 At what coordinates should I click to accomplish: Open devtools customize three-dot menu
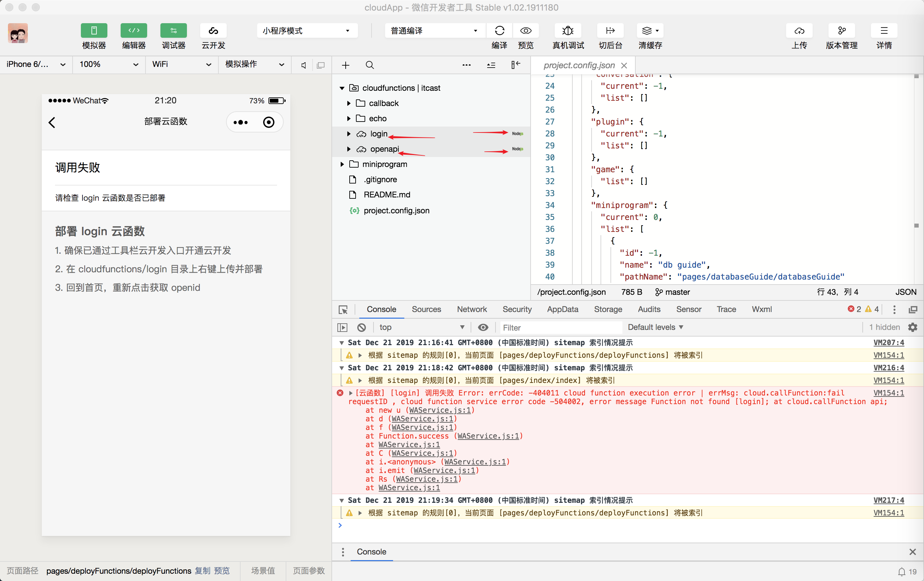894,309
